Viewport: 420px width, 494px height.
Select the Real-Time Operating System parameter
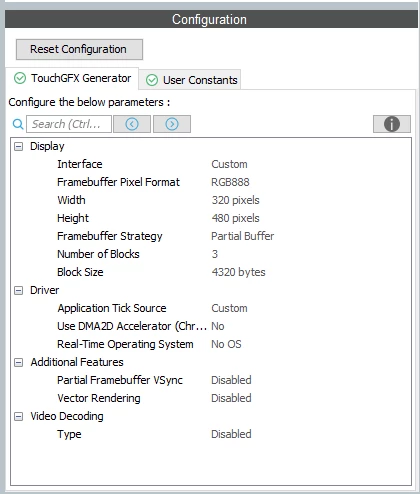pos(125,344)
